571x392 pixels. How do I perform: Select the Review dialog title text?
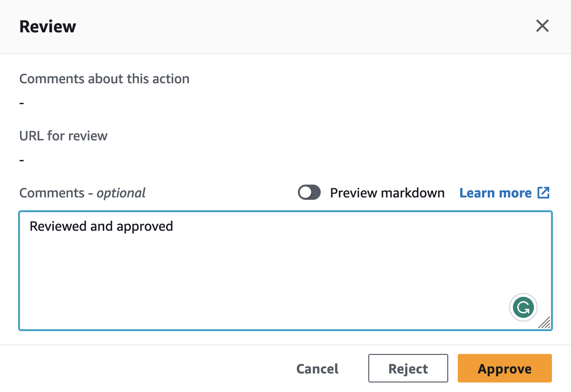48,26
